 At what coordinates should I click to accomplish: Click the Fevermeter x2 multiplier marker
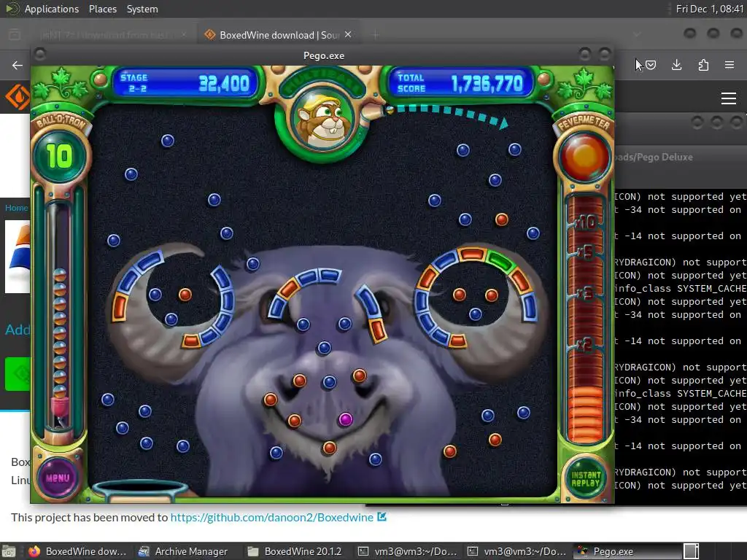[x=586, y=344]
